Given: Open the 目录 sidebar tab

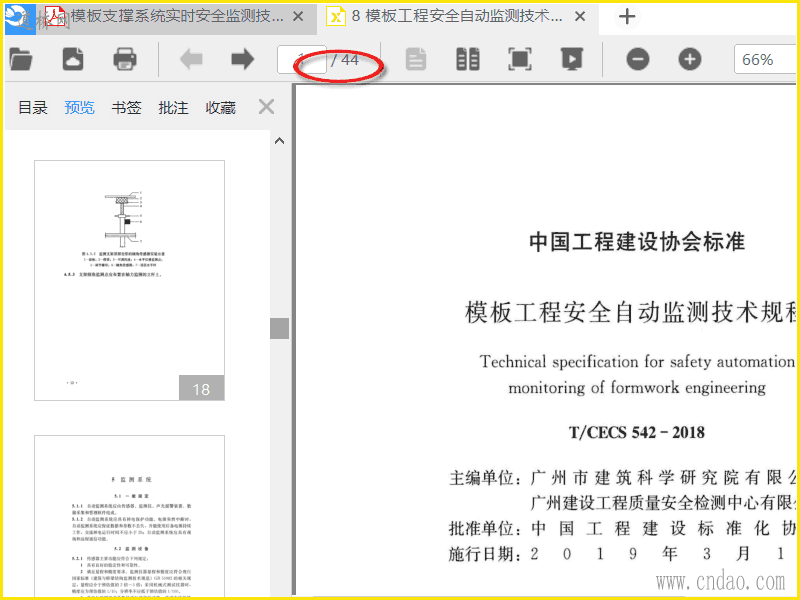Looking at the screenshot, I should (x=33, y=108).
